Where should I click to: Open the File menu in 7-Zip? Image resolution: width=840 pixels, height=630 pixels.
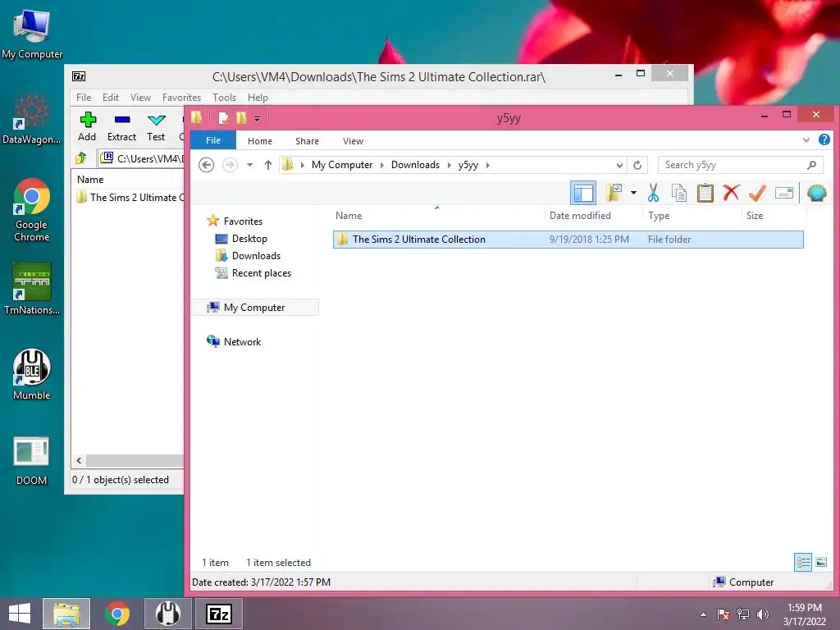point(84,98)
